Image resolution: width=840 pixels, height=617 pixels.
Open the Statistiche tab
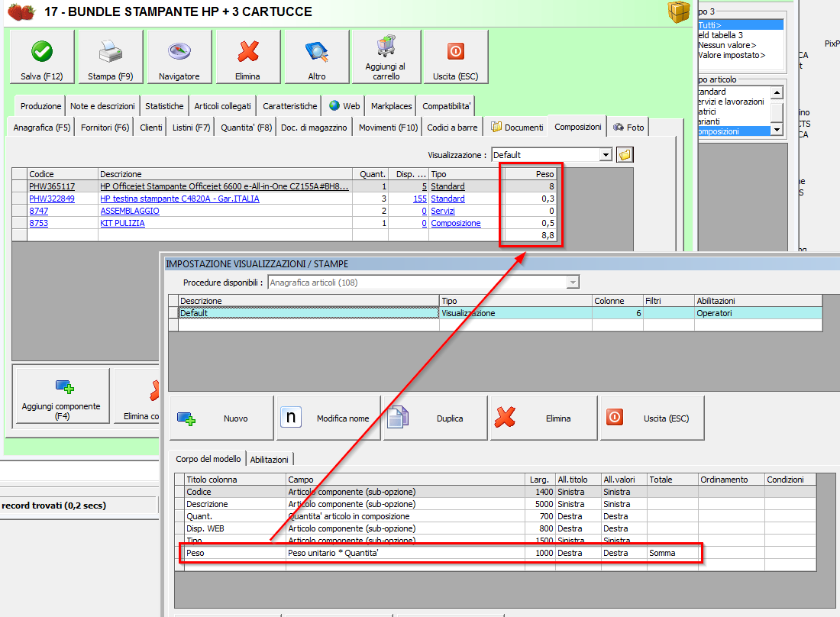[x=164, y=106]
